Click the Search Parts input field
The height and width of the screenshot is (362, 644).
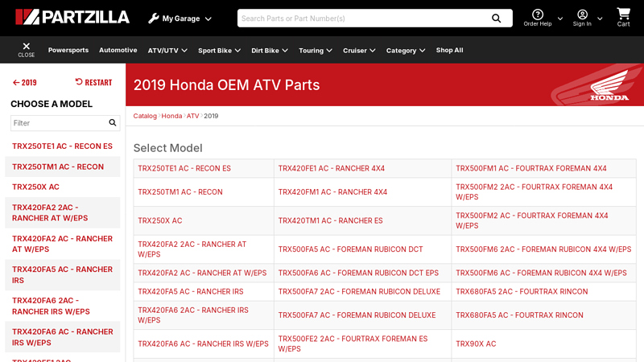pos(364,19)
